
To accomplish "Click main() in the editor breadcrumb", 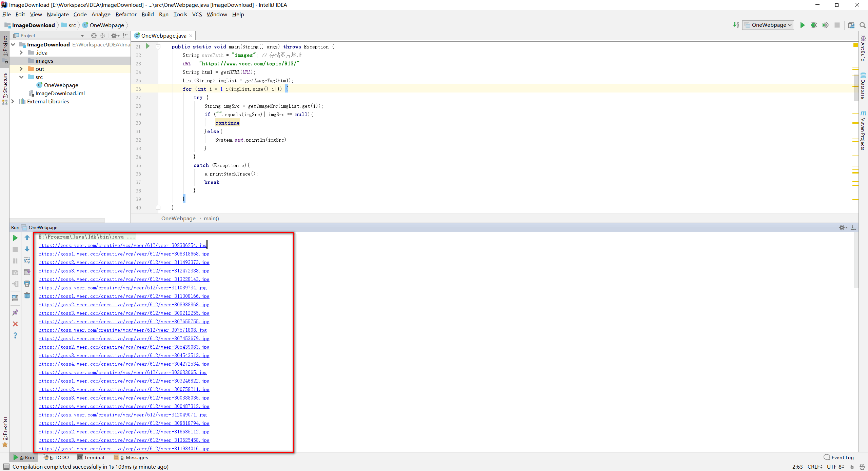I will pos(211,219).
